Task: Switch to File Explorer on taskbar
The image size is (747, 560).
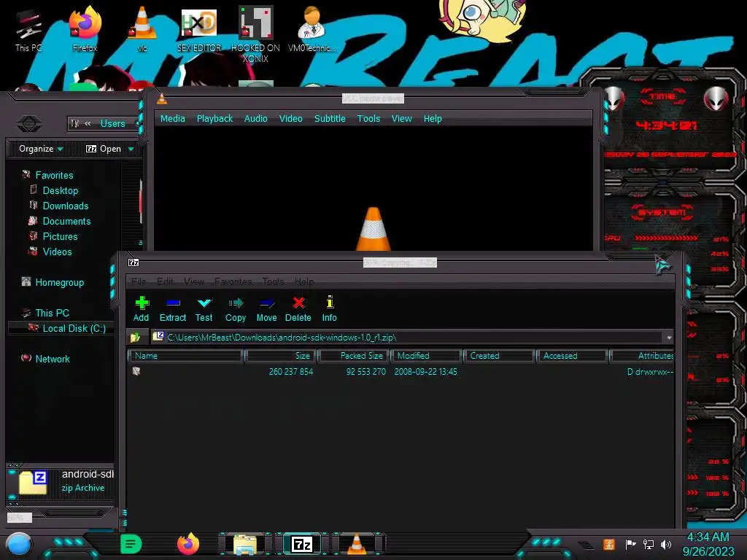Action: tap(245, 544)
